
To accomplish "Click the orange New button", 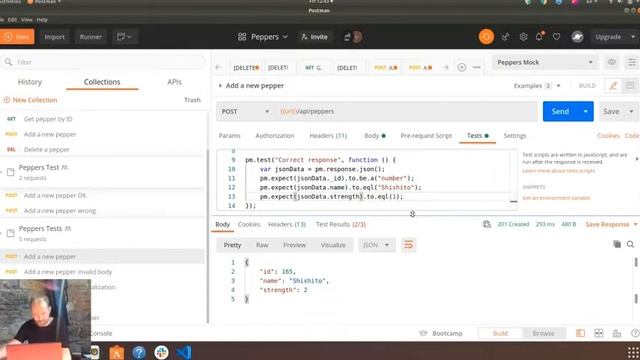I will point(17,37).
